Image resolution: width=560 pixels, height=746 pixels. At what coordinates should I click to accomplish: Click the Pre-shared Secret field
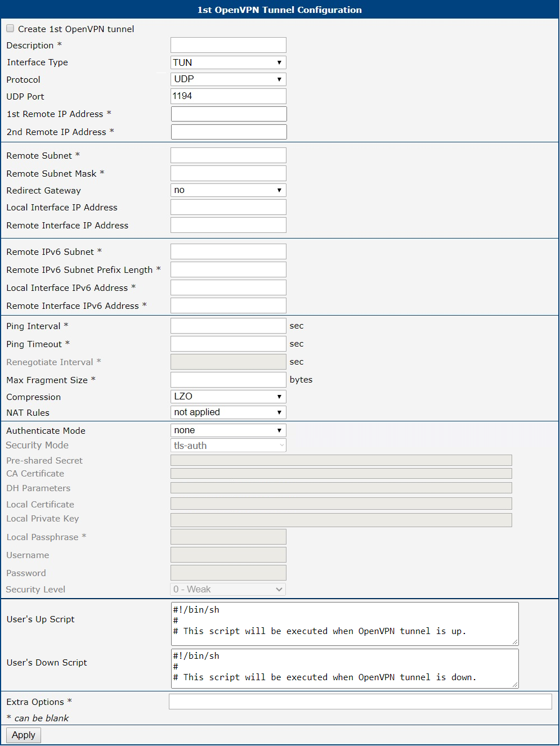pos(341,460)
